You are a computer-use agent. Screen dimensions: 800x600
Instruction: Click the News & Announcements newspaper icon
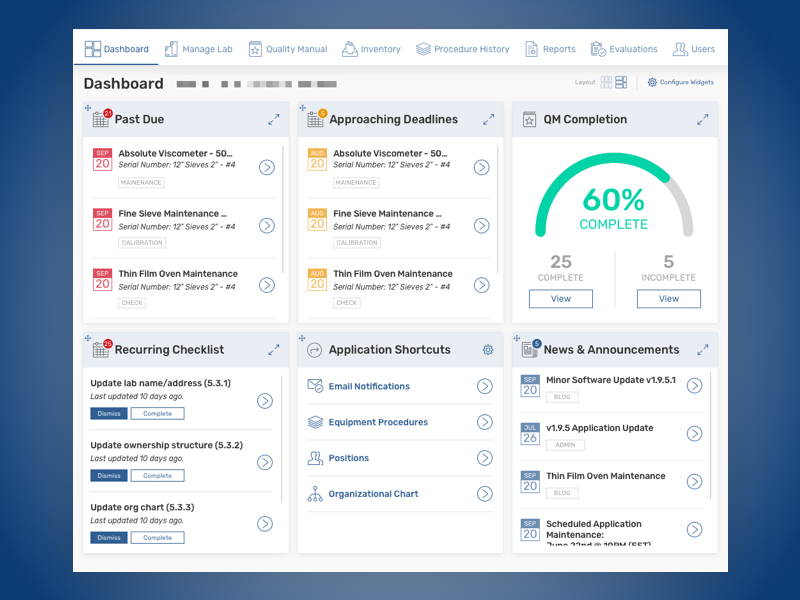(530, 350)
